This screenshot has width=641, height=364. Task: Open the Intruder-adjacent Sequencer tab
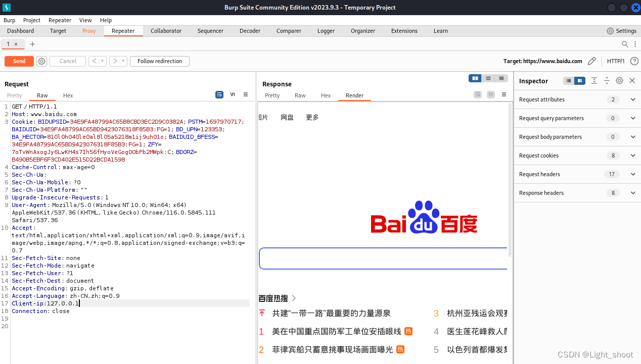click(210, 31)
